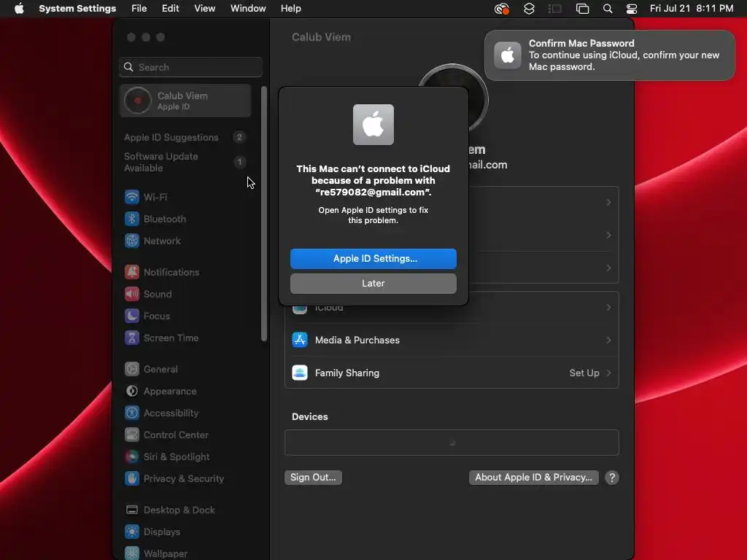This screenshot has width=747, height=560.
Task: Select Calub Viem Apple ID profile row
Action: (185, 101)
